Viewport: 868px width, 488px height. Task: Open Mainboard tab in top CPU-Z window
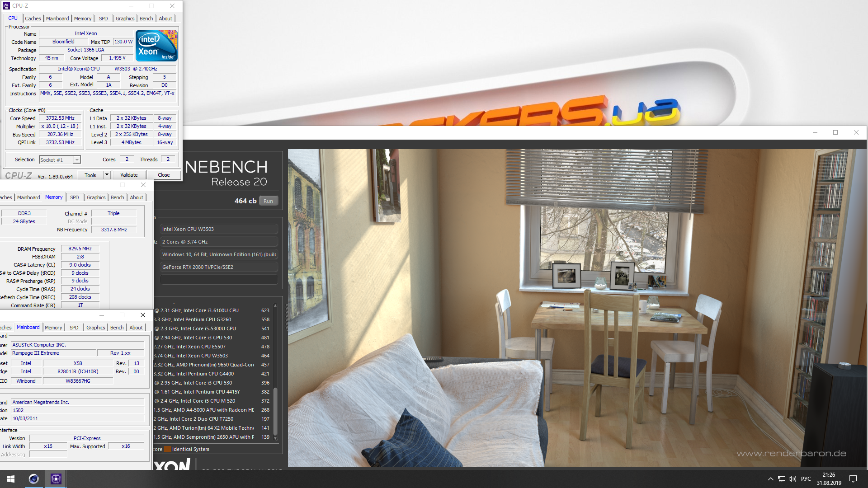57,19
